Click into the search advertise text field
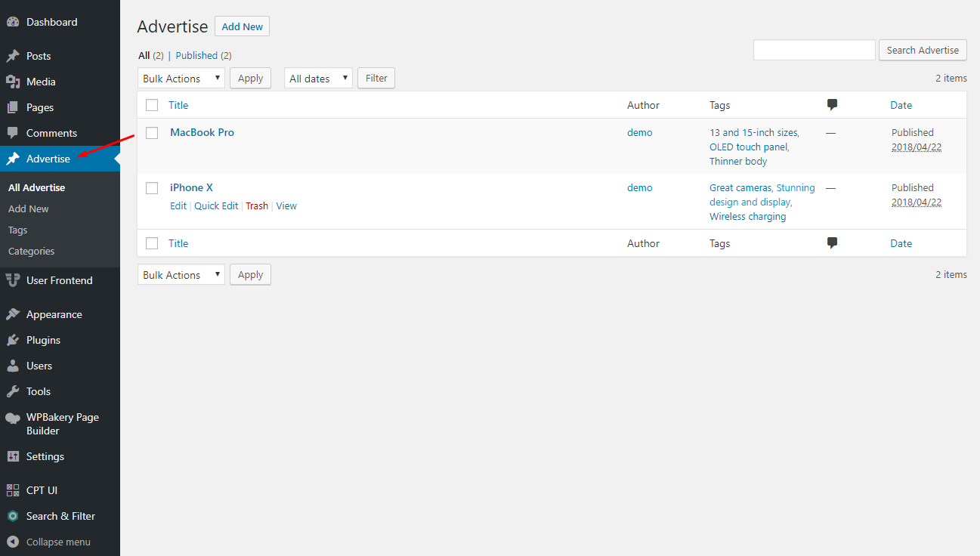 pyautogui.click(x=815, y=50)
